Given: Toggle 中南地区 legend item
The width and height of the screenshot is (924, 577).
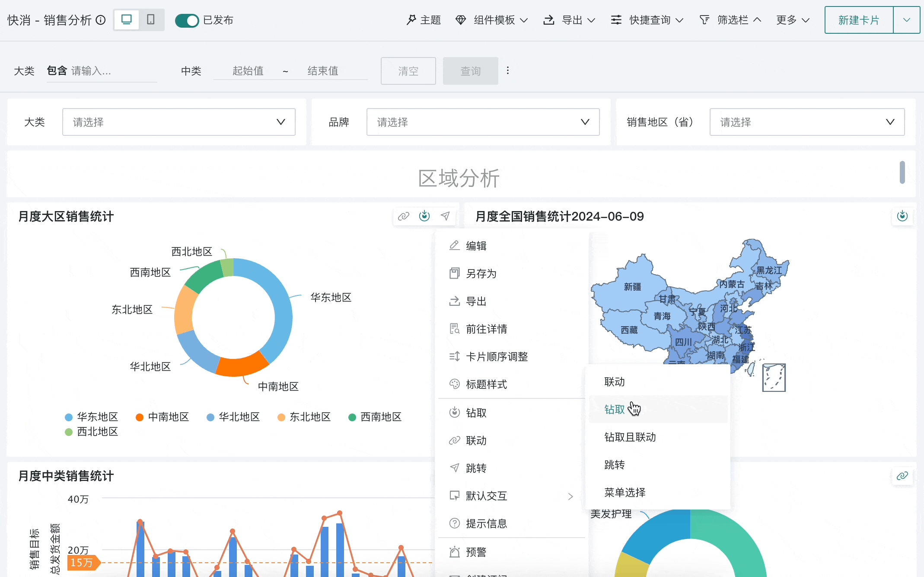Looking at the screenshot, I should (x=162, y=417).
